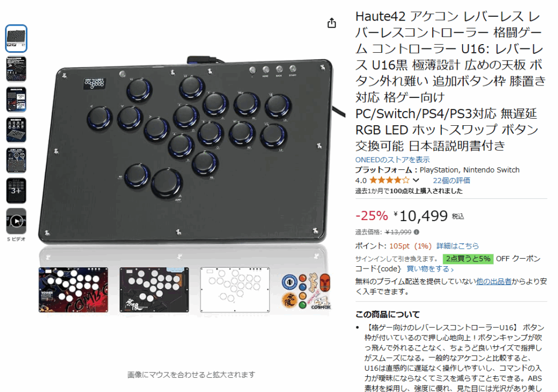
Task: Select the fourth product thumbnail
Action: 16,130
